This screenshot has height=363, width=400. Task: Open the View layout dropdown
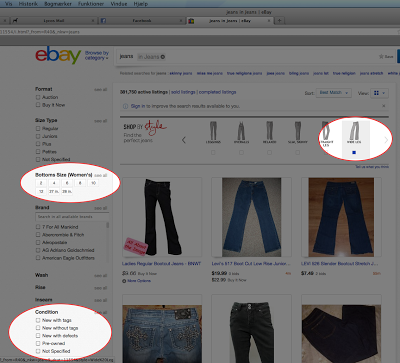(379, 93)
